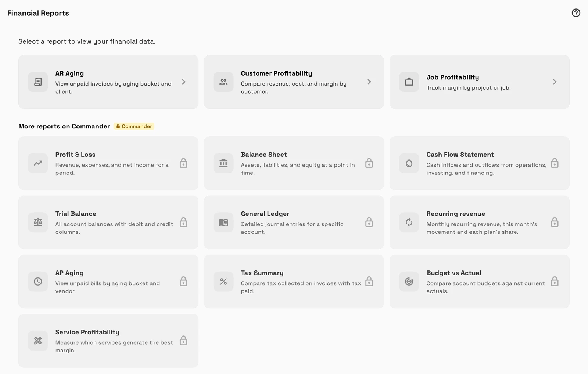Click the lock icon on Tax Summary
Screen dimensions: 588x374
[369, 282]
